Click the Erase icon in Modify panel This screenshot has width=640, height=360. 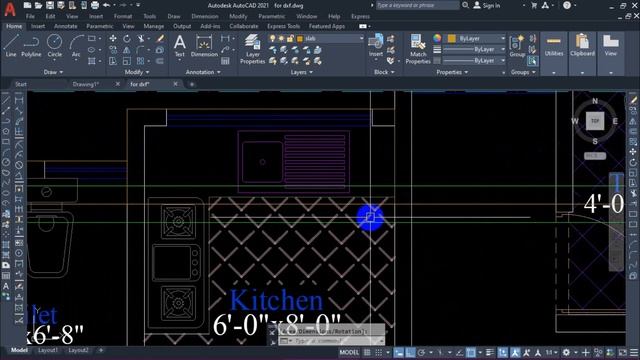click(x=160, y=38)
